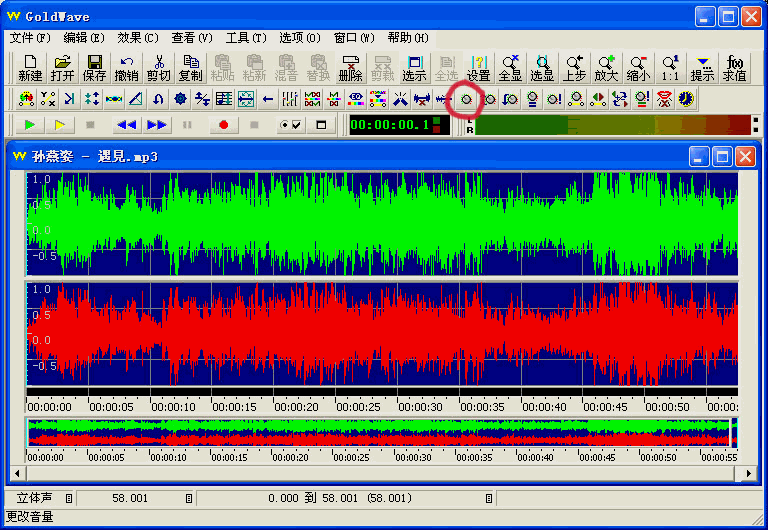
Task: Open the Parametric EQ effect icon
Action: [356, 99]
